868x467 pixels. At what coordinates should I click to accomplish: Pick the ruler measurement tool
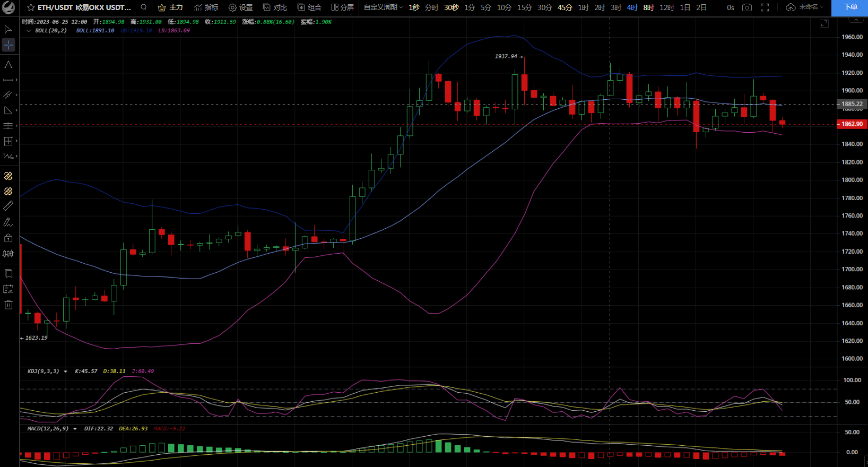(8, 206)
